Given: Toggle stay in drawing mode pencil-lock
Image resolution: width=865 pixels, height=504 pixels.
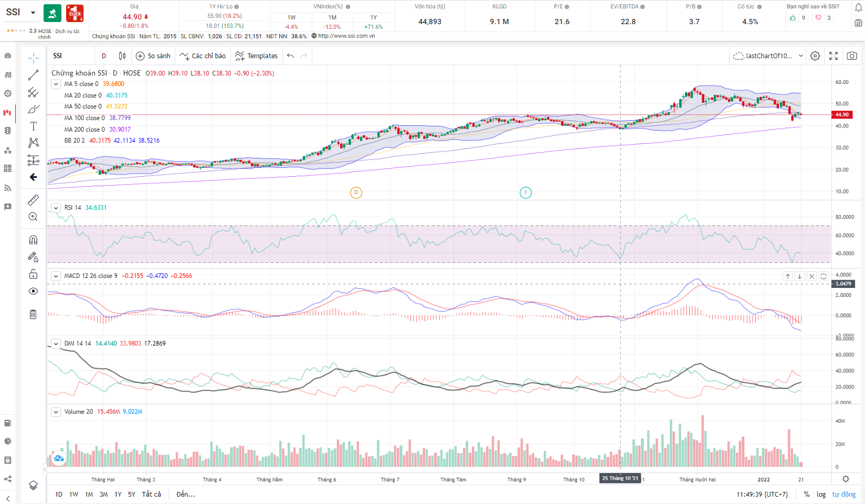Looking at the screenshot, I should tap(33, 256).
